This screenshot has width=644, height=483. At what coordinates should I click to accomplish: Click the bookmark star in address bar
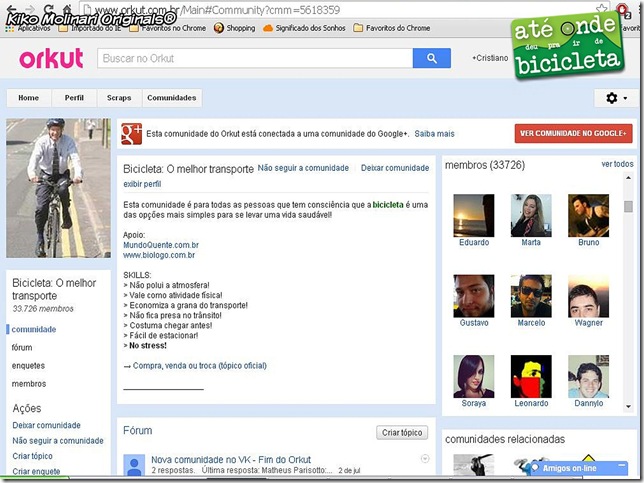pos(601,9)
